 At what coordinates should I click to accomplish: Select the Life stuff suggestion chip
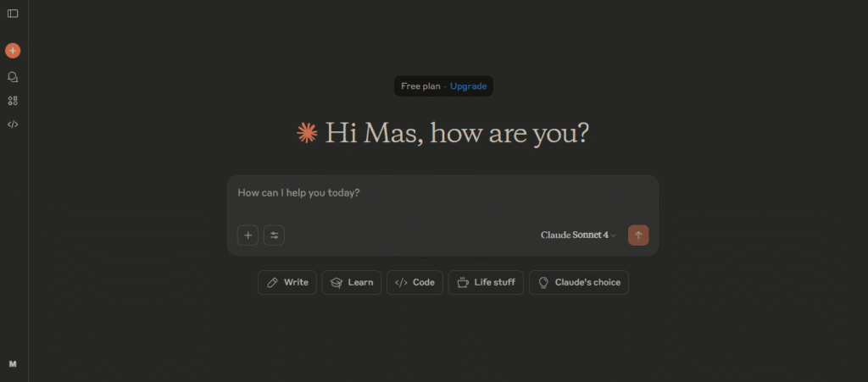point(486,283)
